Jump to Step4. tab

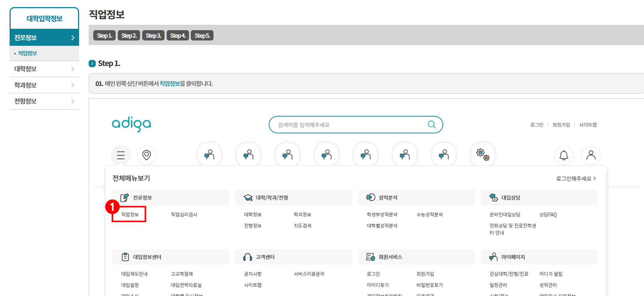point(178,35)
